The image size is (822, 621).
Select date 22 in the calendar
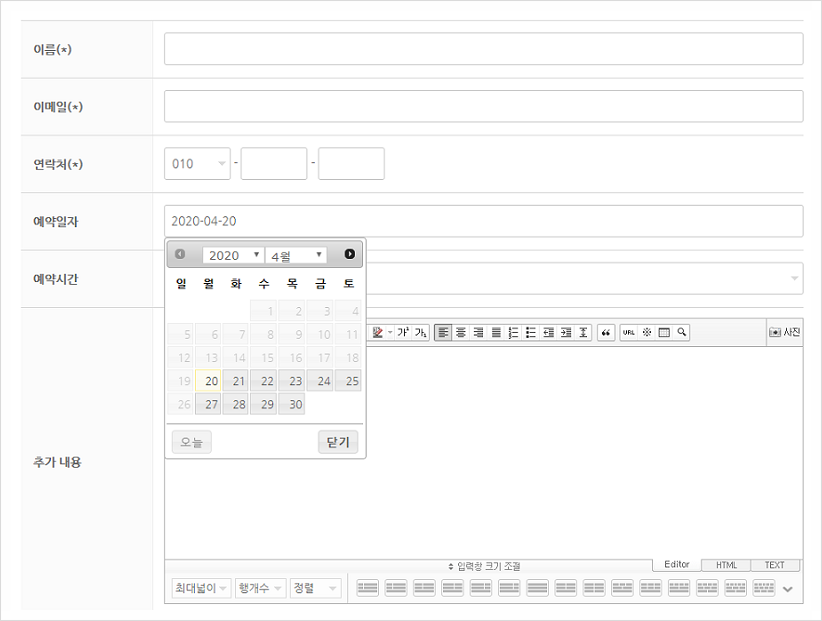pos(264,381)
